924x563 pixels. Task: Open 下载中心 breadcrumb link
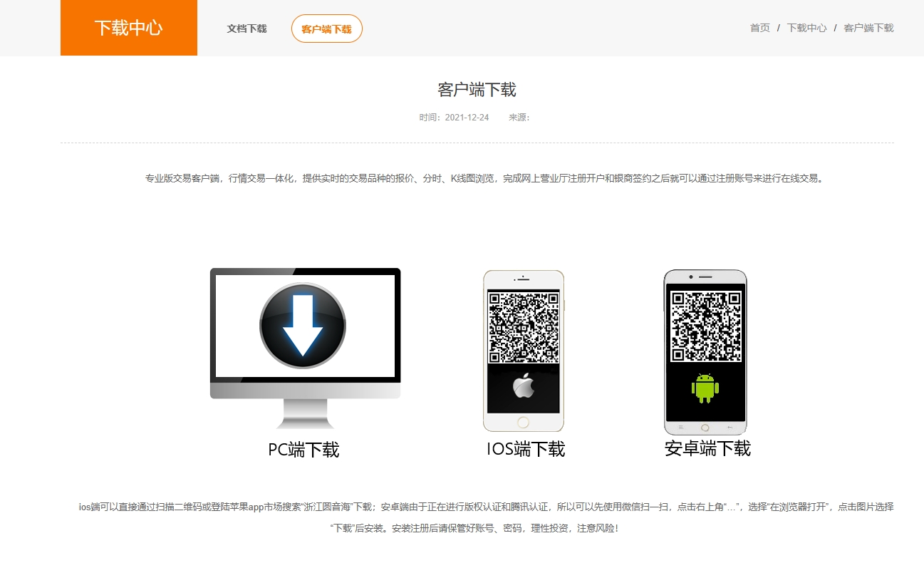coord(807,28)
